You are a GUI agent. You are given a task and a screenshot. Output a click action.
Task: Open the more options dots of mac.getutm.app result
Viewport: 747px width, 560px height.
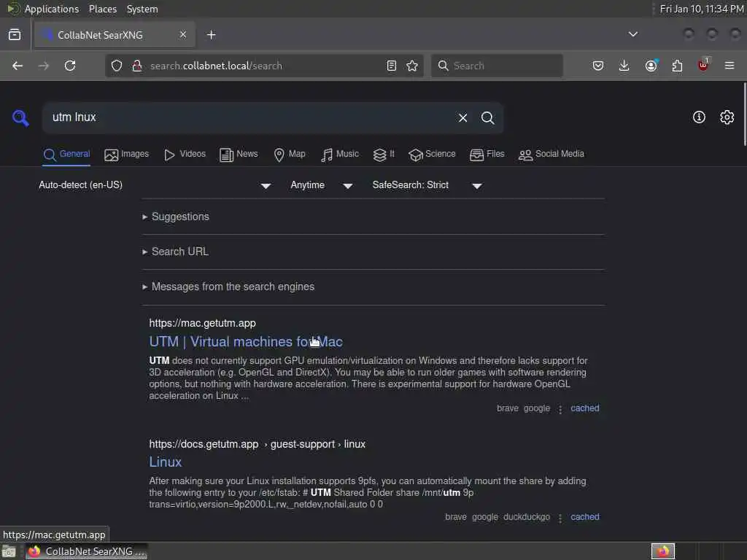[x=560, y=409]
